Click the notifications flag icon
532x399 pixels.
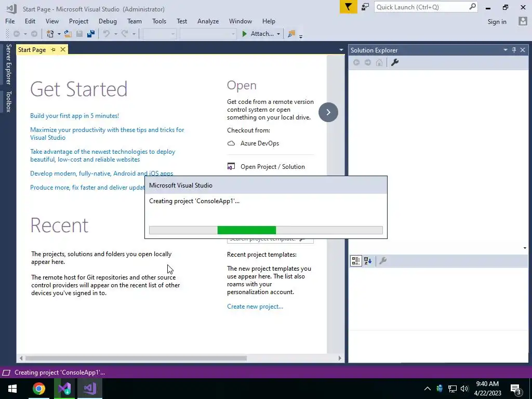click(348, 7)
